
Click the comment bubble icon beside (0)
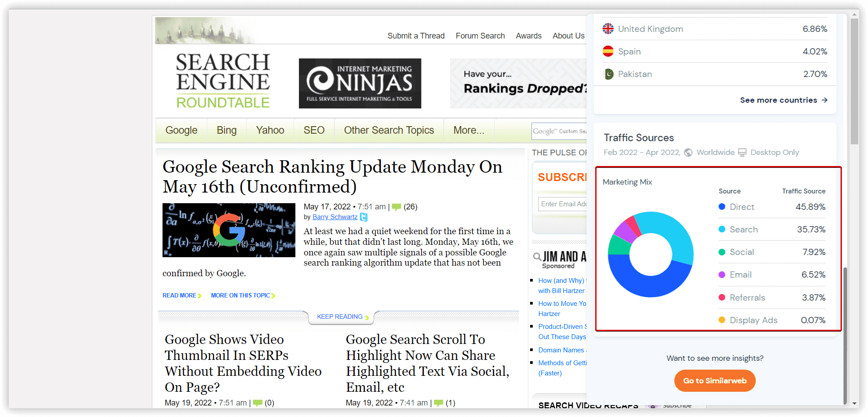point(257,403)
